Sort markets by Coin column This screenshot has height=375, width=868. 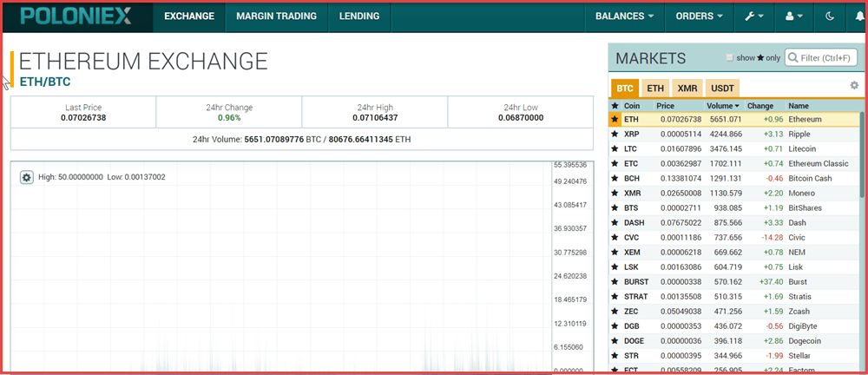coord(632,105)
